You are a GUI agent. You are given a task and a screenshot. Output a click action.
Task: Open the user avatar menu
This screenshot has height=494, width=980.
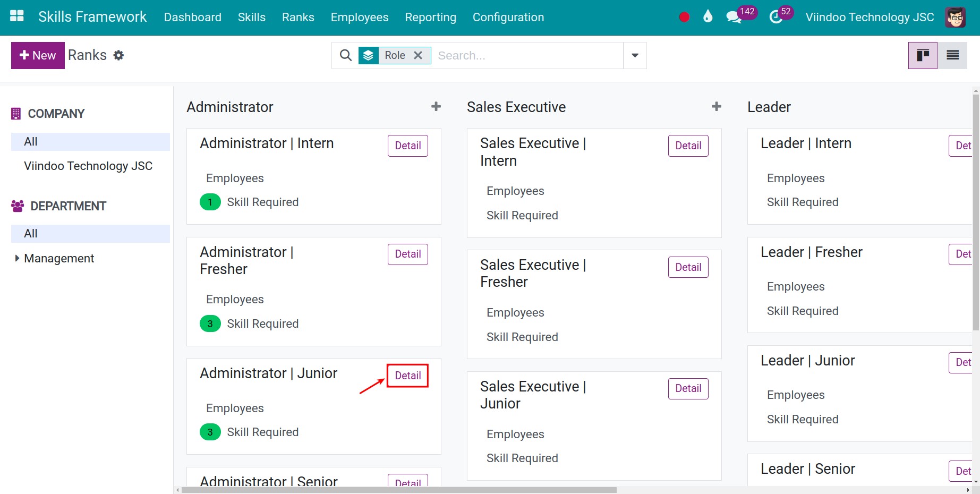click(x=956, y=17)
